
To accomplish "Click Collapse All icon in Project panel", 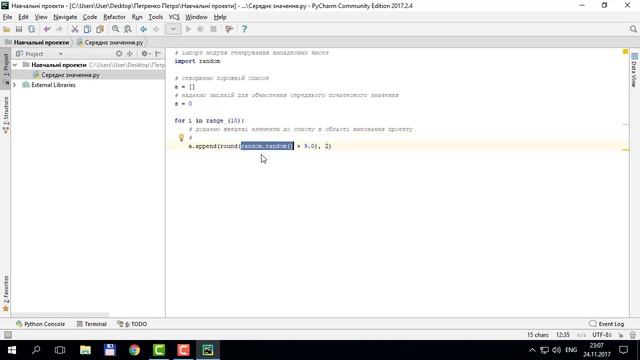I will [130, 54].
